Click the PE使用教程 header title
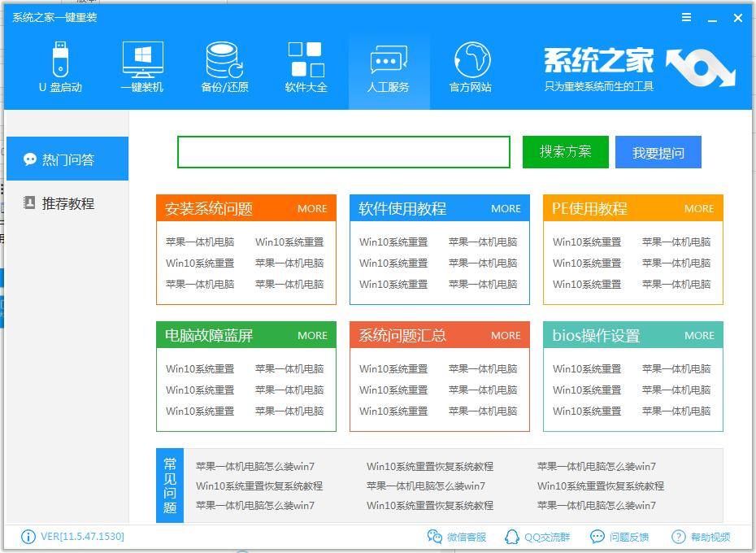 click(x=589, y=208)
